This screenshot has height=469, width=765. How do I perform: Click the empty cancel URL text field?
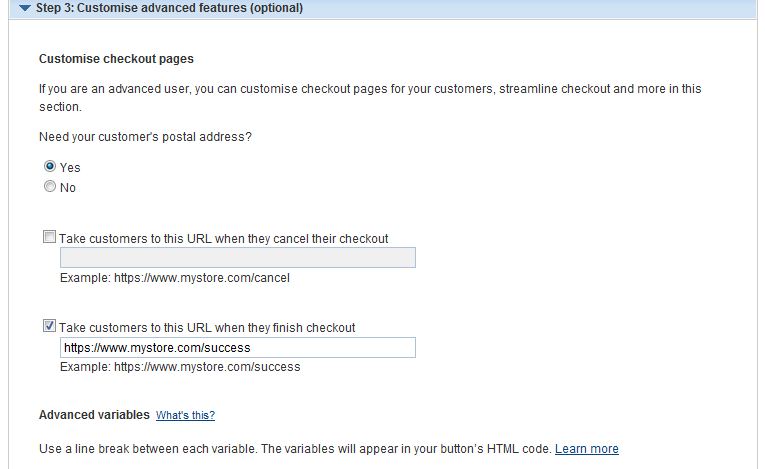pyautogui.click(x=237, y=258)
